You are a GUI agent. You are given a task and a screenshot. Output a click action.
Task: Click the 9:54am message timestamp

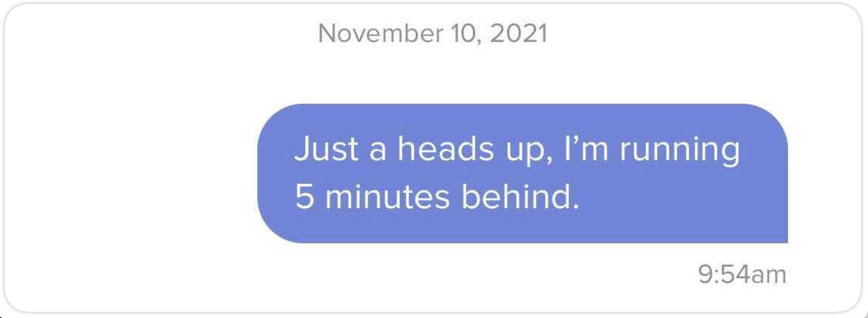click(x=742, y=275)
